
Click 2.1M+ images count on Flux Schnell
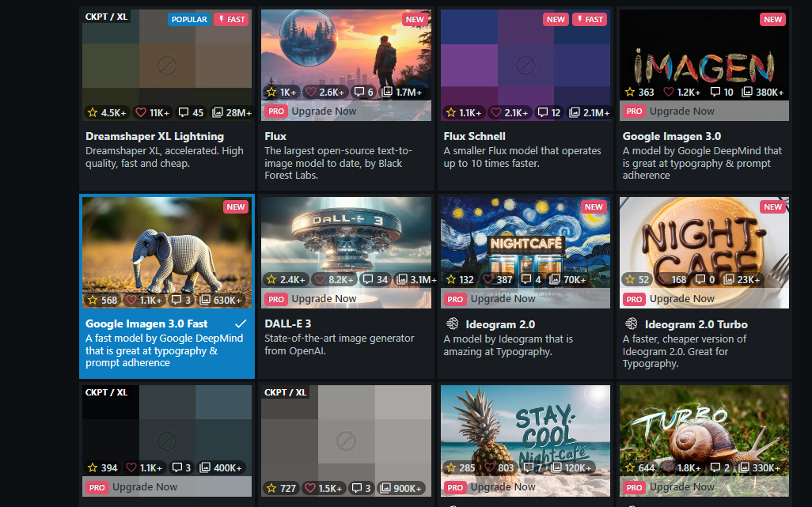[590, 112]
